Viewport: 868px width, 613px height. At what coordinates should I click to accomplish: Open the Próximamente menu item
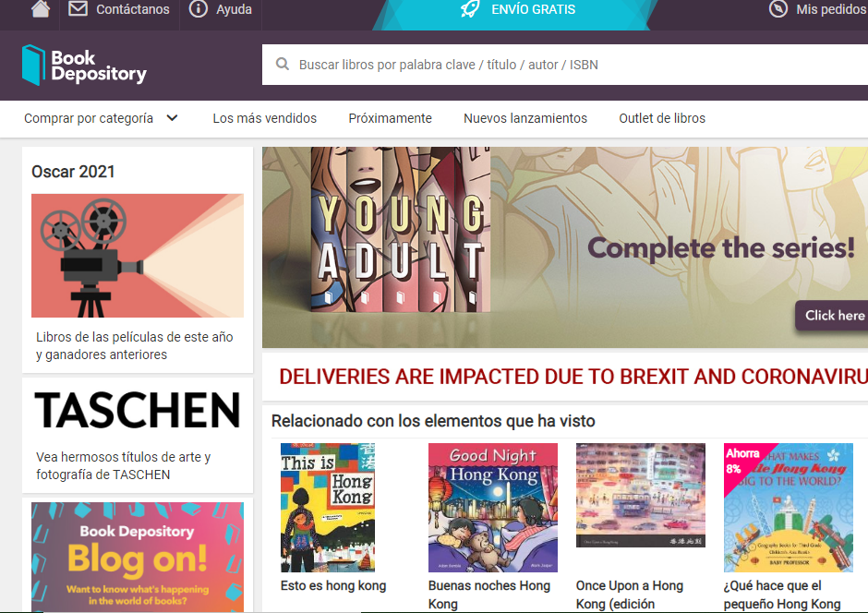pos(390,118)
